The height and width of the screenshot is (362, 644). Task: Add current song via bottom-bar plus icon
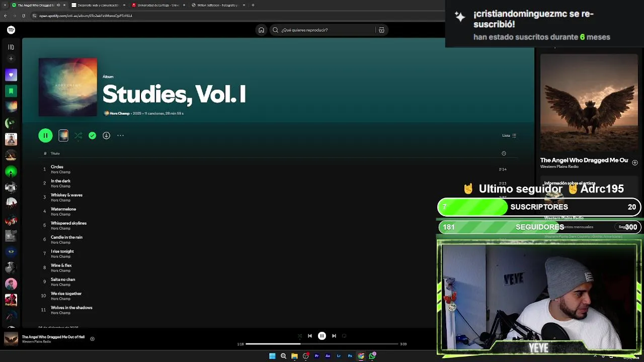coord(92,339)
